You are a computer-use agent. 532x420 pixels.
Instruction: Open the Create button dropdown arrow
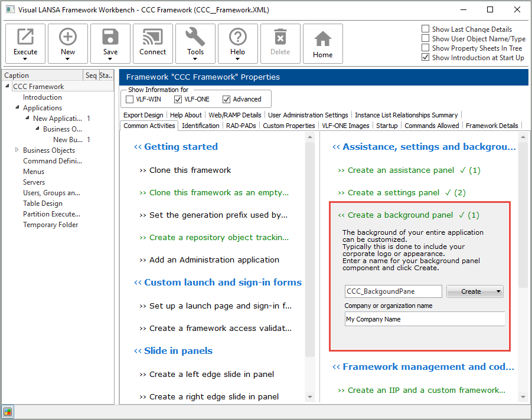(x=499, y=291)
